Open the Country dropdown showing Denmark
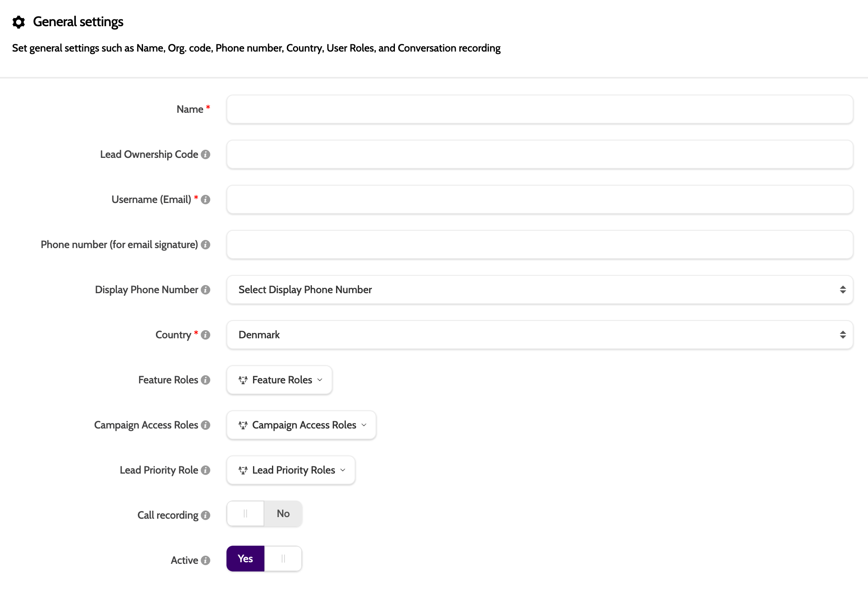This screenshot has height=592, width=868. (x=540, y=335)
